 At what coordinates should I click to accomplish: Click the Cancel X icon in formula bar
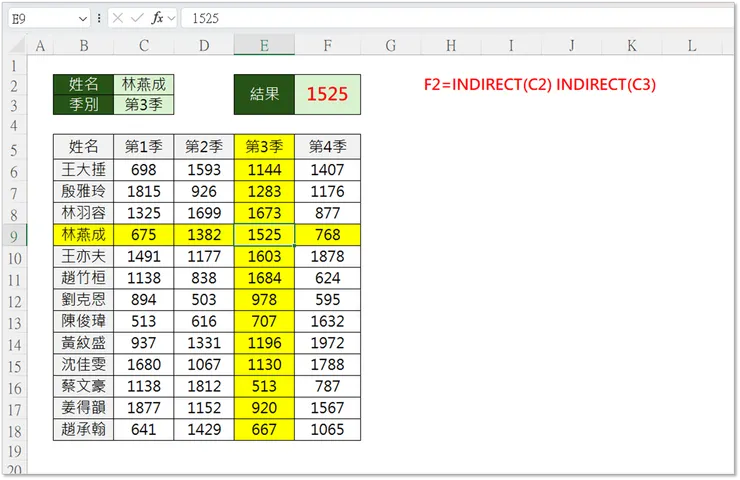[x=118, y=18]
